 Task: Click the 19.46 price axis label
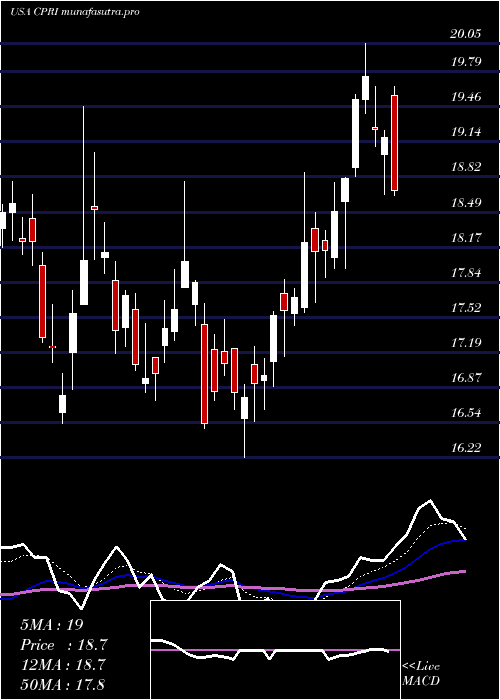(x=466, y=97)
